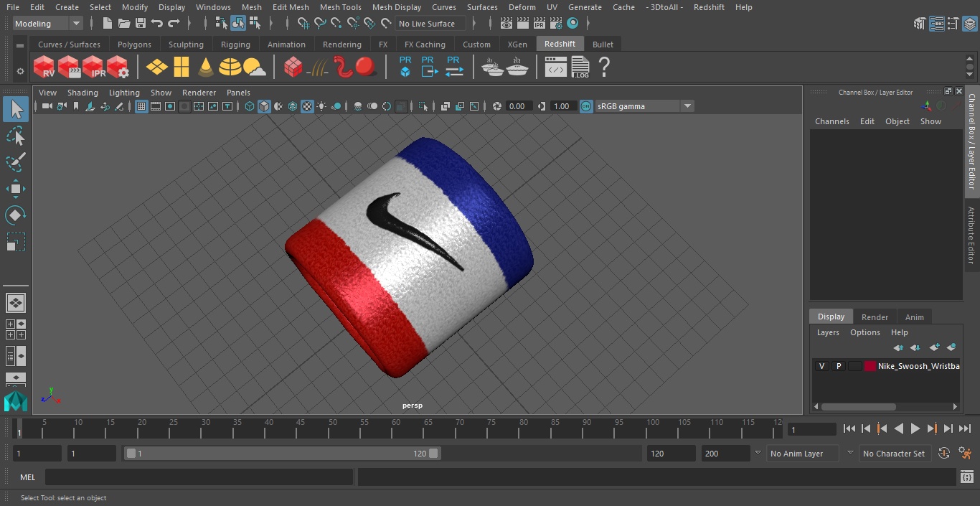Open the Channels menu in Channel Box

pyautogui.click(x=831, y=121)
